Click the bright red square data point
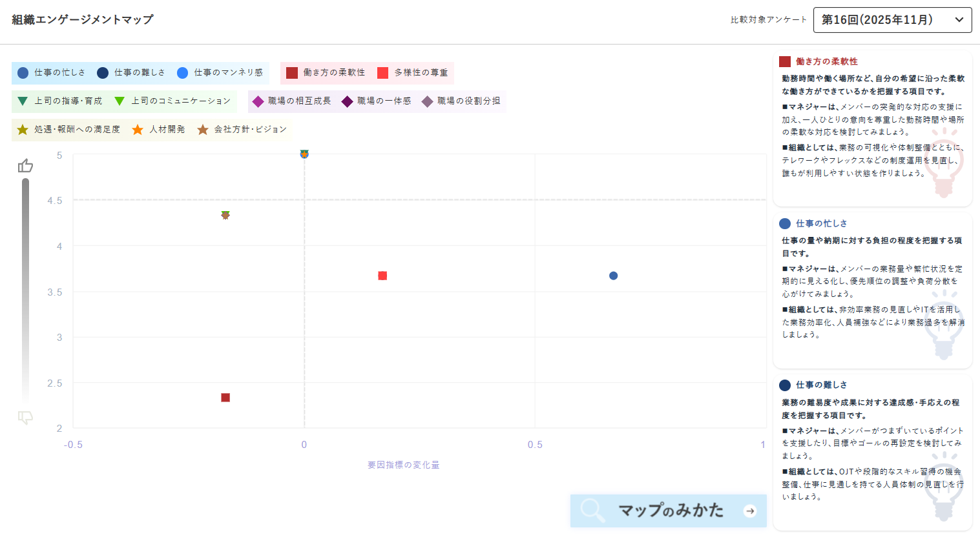This screenshot has height=539, width=980. 382,276
